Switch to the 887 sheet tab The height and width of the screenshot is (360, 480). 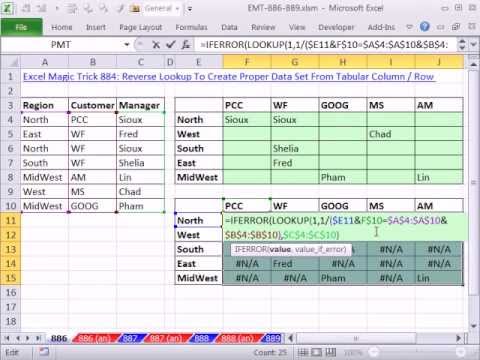[x=131, y=338]
